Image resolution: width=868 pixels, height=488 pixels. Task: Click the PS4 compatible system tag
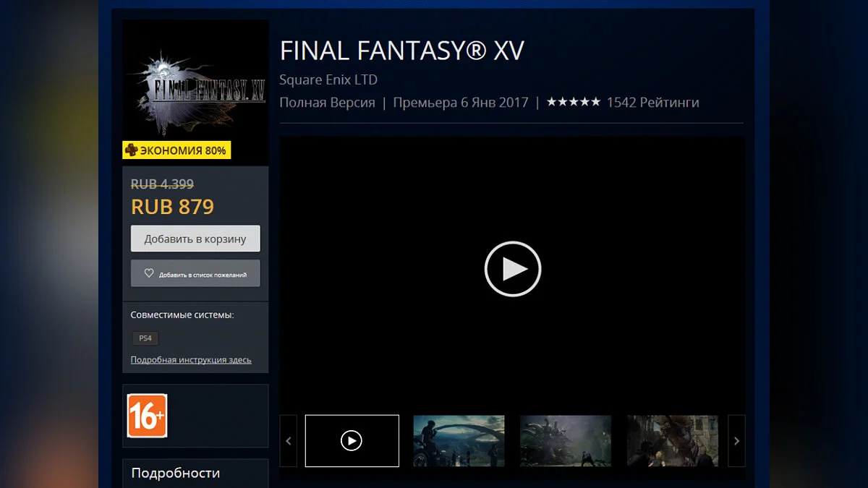145,338
